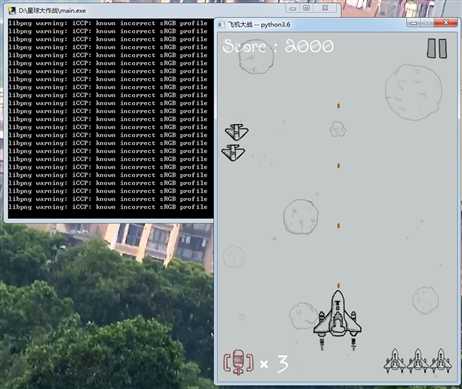The width and height of the screenshot is (462, 389).
Task: Click the lower small enemy plane
Action: pyautogui.click(x=233, y=153)
